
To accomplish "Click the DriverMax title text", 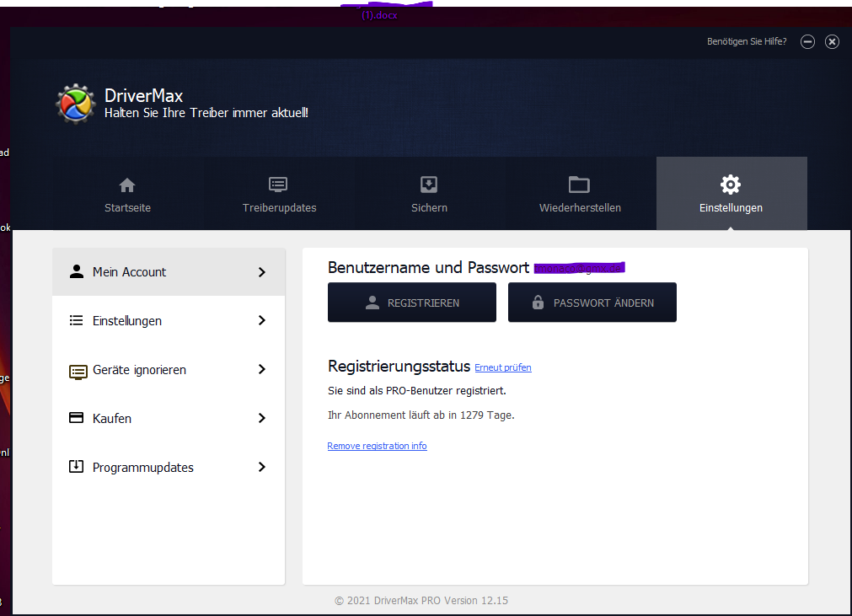I will tap(143, 95).
